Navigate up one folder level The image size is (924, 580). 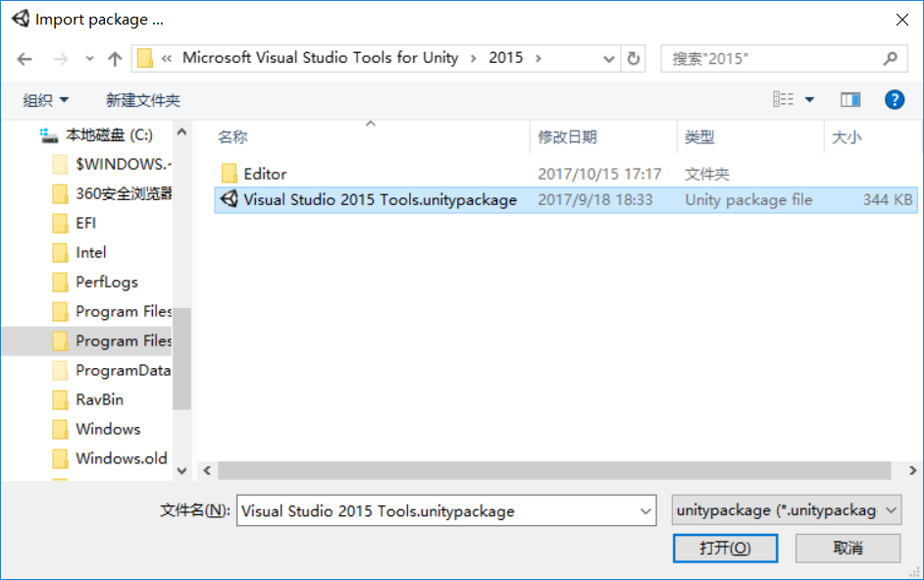pyautogui.click(x=115, y=58)
